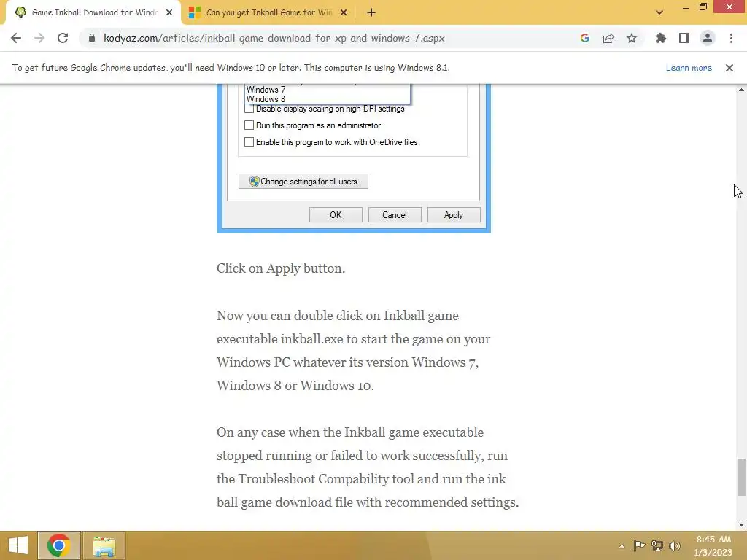The image size is (747, 560).
Task: Reload the kodyaz.com page
Action: pos(63,38)
